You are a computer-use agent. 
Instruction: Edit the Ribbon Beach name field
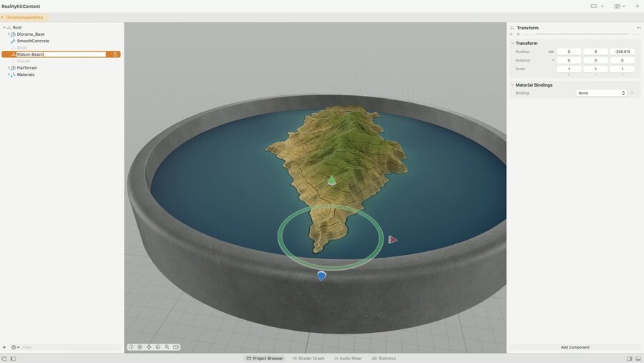(61, 54)
